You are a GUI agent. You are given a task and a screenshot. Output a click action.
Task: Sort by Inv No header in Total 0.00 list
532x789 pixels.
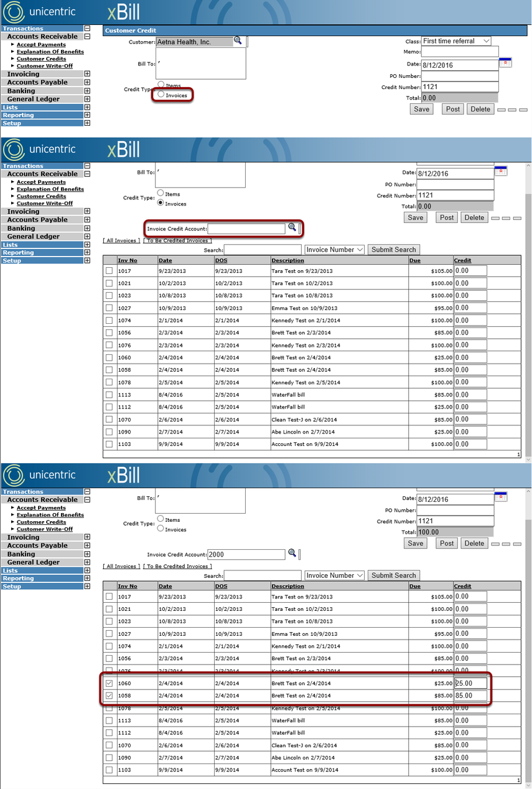coord(128,260)
